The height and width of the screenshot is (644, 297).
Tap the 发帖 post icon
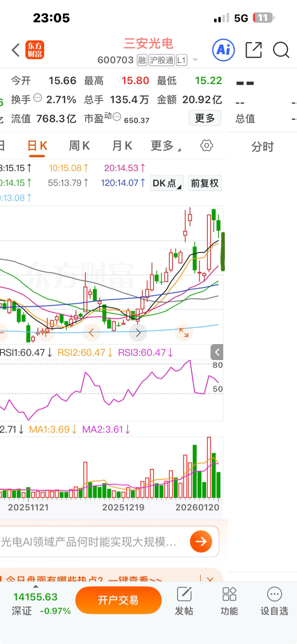pyautogui.click(x=184, y=601)
